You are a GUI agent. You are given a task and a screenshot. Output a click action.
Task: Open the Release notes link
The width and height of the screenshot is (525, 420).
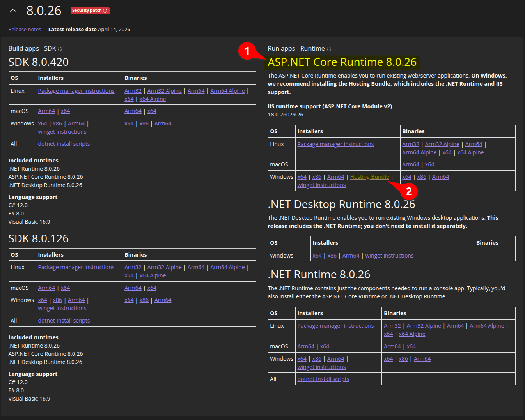pyautogui.click(x=25, y=30)
